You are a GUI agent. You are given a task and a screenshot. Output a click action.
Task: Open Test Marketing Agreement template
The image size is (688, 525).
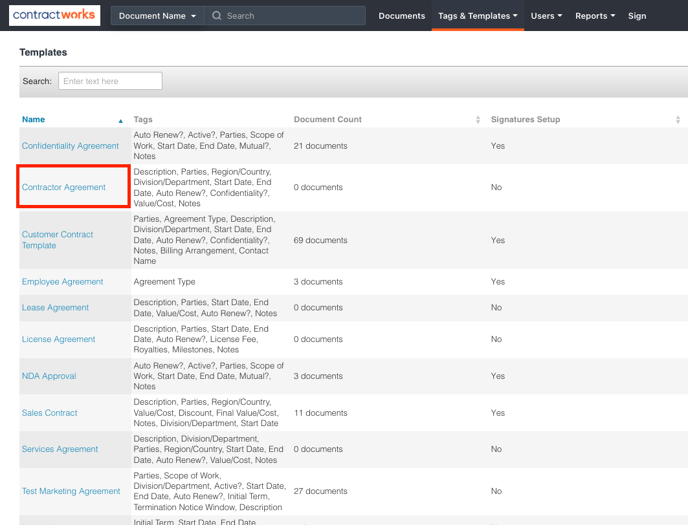71,491
